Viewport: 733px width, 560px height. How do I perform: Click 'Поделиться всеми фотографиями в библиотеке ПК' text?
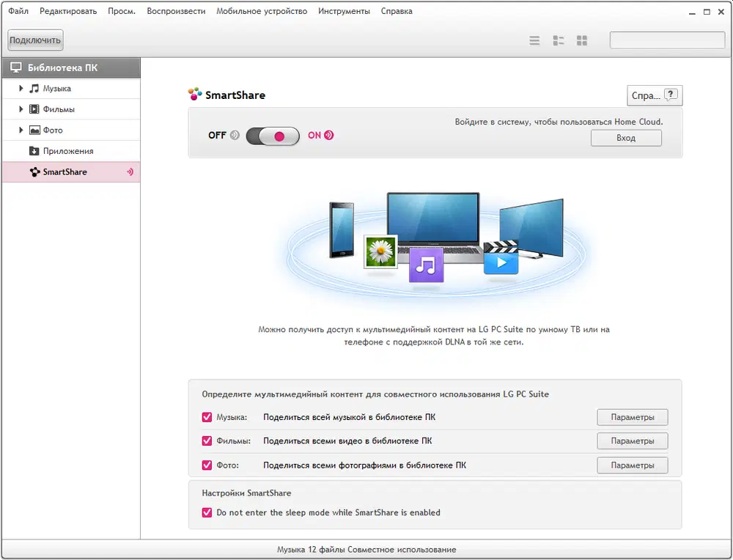(x=364, y=465)
